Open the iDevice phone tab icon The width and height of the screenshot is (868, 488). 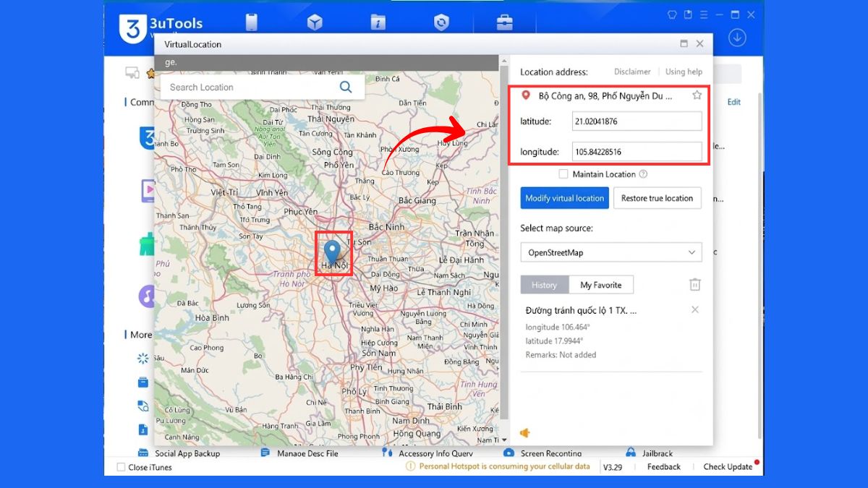click(252, 22)
